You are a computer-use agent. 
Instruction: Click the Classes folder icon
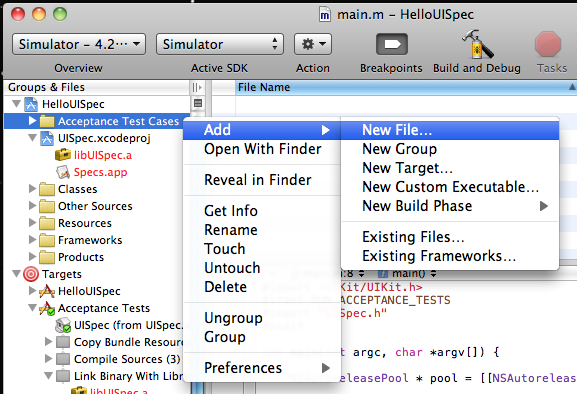47,189
